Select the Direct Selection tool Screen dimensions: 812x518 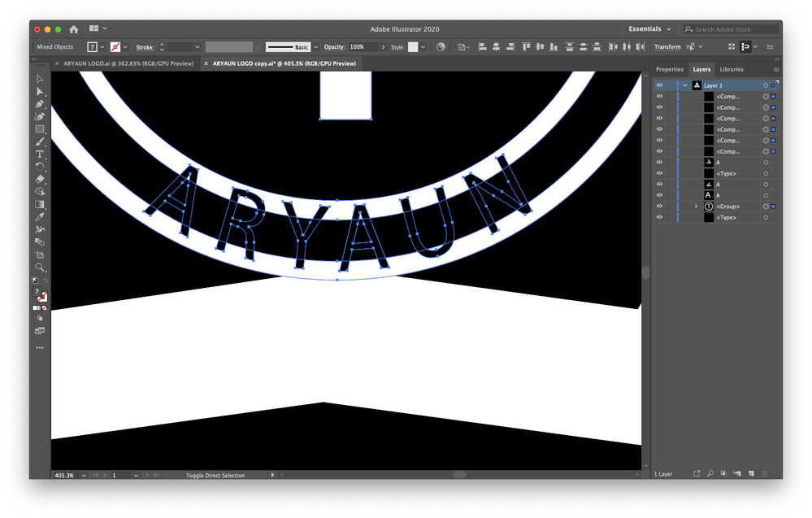click(40, 92)
